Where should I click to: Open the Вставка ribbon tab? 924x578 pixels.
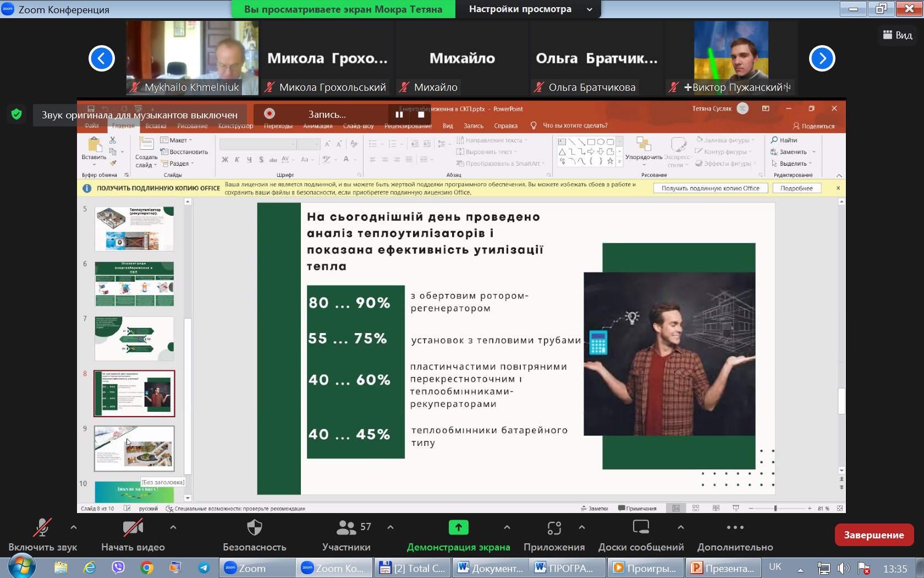[x=156, y=126]
